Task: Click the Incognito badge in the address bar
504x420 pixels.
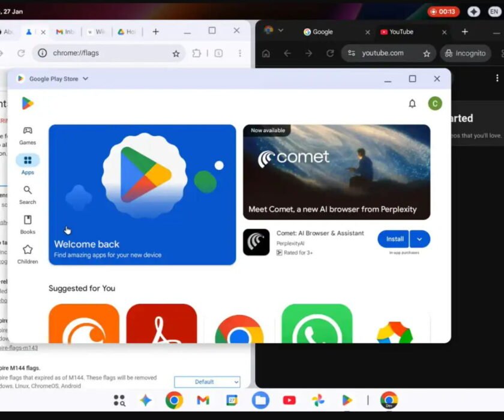Action: coord(465,53)
